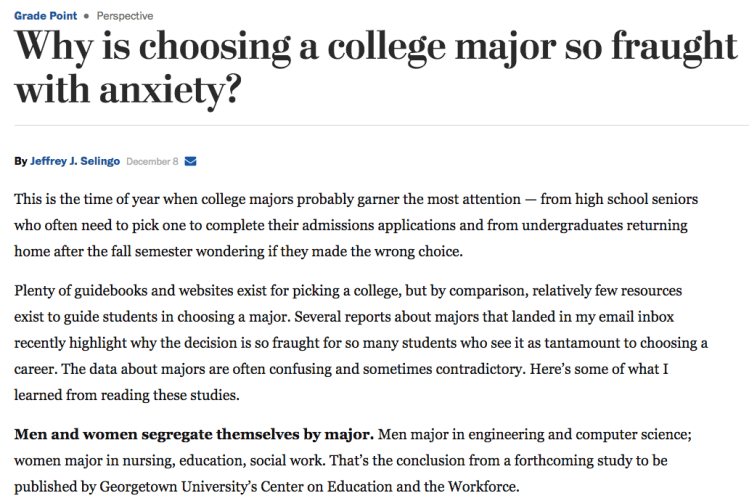Click the text "Men major in engineering"
This screenshot has width=749, height=501.
coord(480,436)
